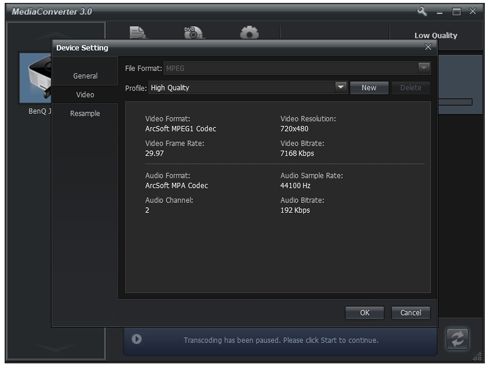
Task: Click the 44100 Hz sample rate value
Action: (x=295, y=185)
